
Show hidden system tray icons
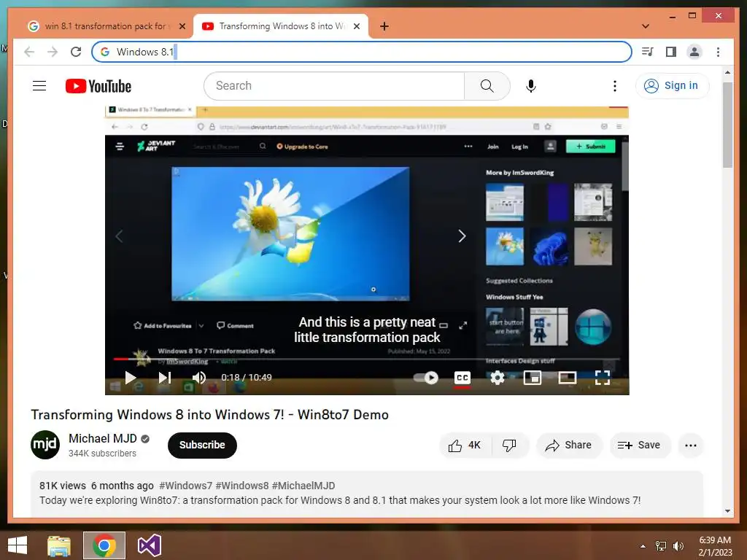click(643, 546)
